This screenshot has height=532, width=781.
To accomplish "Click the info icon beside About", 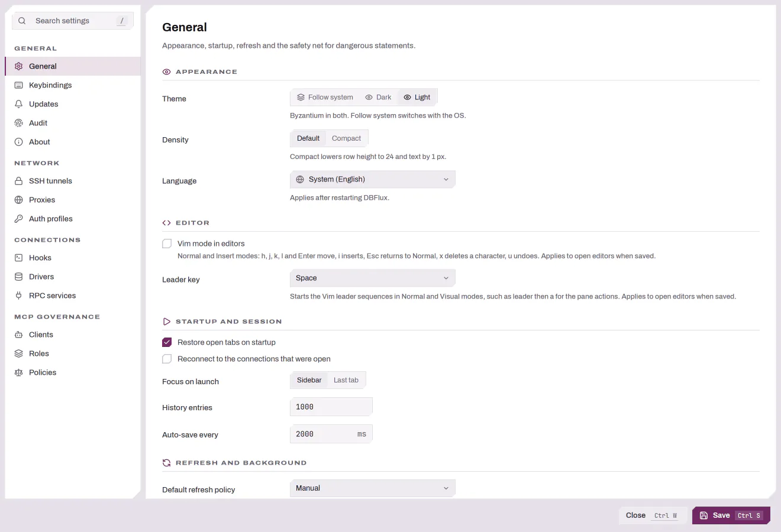I will [18, 142].
